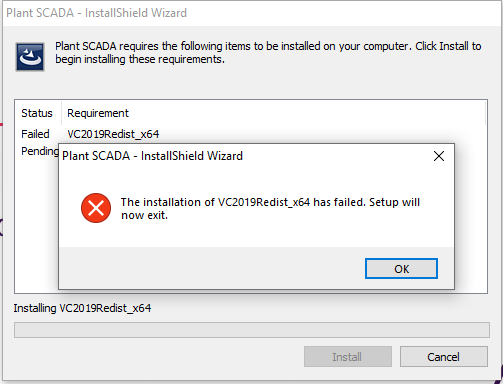This screenshot has height=384, width=503.
Task: Click the installation progress bar
Action: [252, 330]
